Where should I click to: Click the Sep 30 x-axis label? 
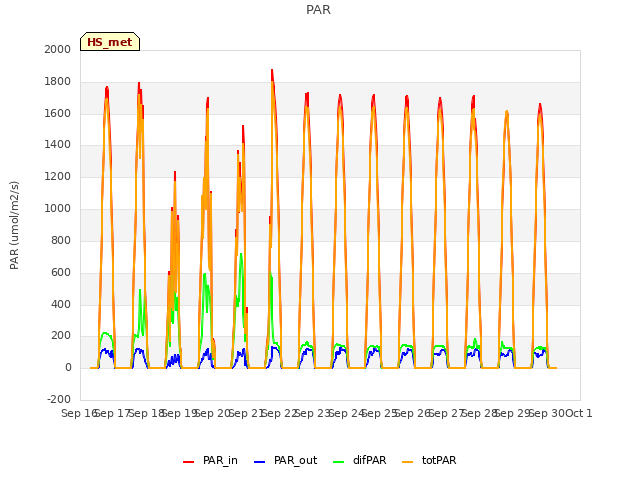coord(546,413)
